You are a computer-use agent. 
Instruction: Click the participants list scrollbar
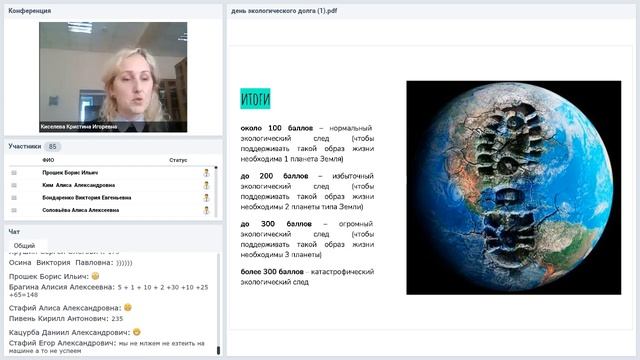[216, 191]
